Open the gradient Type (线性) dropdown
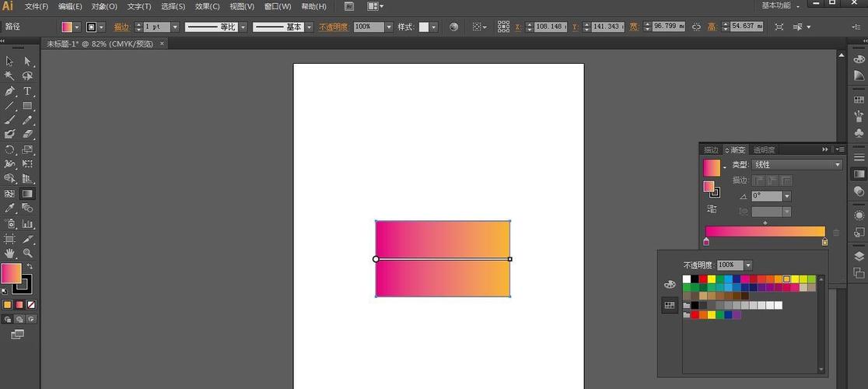The height and width of the screenshot is (389, 868). (796, 164)
